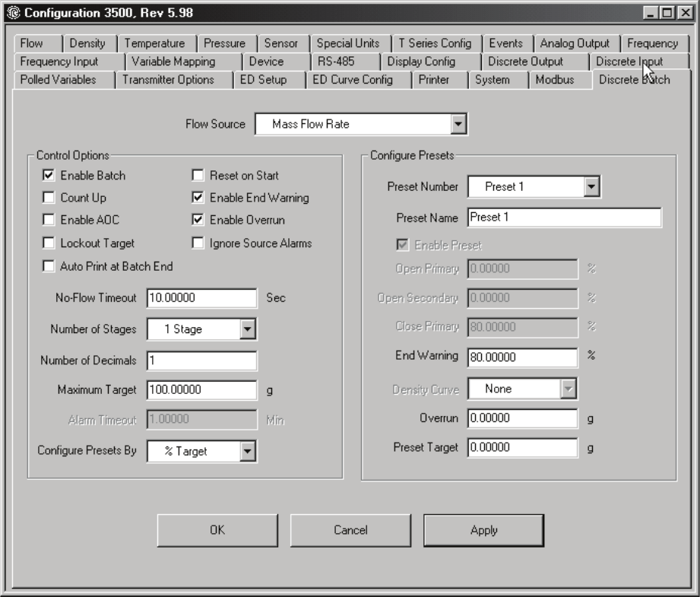
Task: Open the Discrete Output tab
Action: click(535, 61)
